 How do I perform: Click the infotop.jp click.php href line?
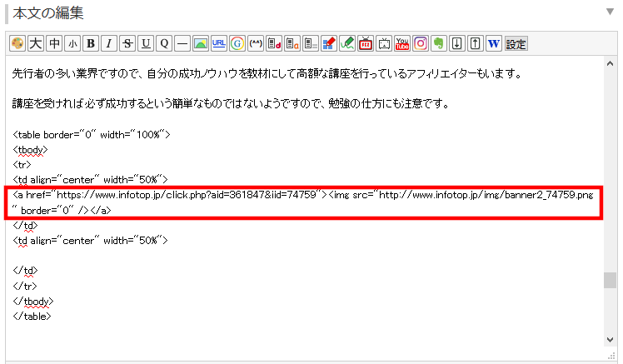[x=303, y=195]
